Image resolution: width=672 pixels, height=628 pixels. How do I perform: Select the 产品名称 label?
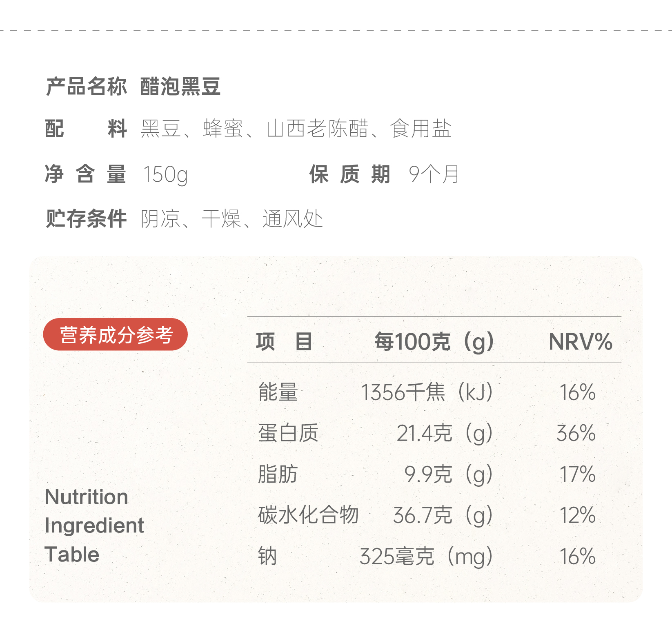86,87
